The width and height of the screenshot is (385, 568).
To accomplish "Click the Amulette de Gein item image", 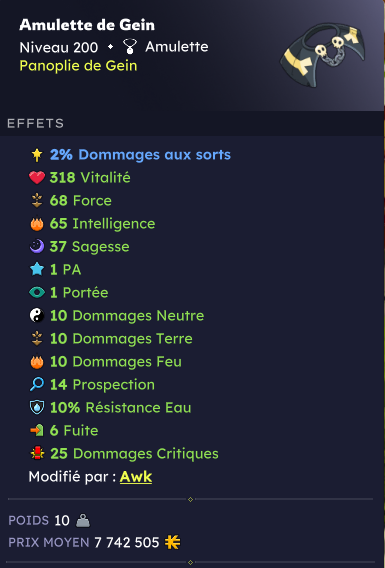I will (323, 55).
